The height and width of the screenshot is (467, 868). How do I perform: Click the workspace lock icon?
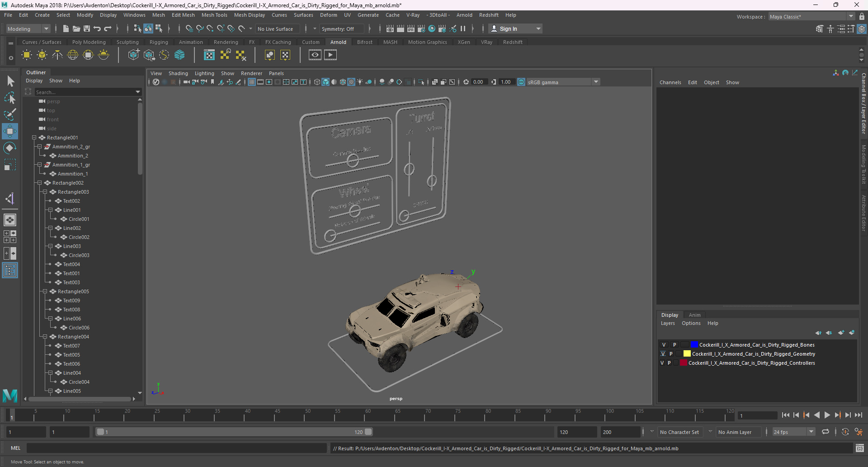click(862, 16)
